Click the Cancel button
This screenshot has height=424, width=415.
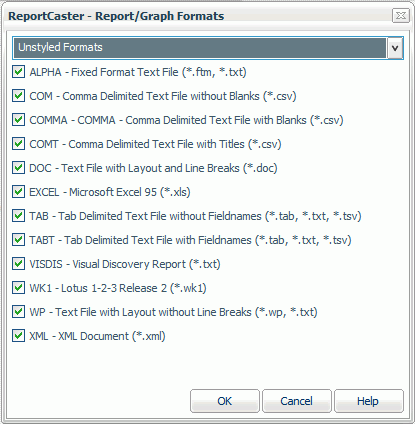297,401
